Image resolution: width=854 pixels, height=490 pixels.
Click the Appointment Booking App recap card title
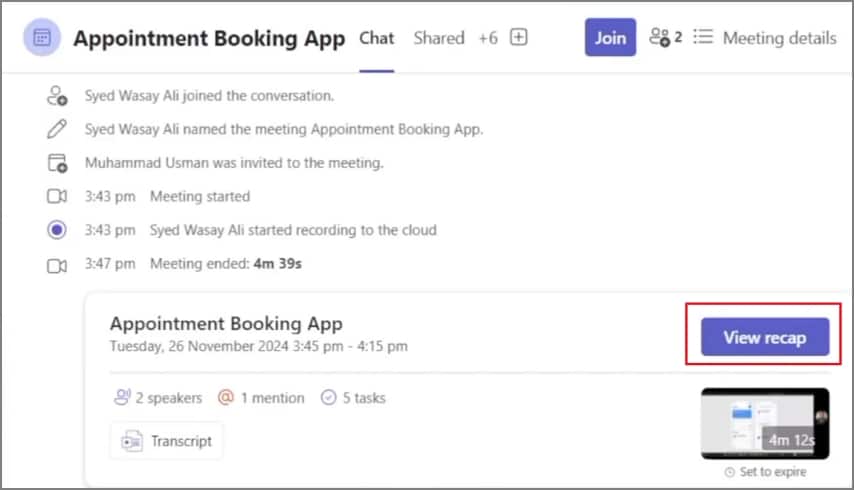click(x=226, y=323)
